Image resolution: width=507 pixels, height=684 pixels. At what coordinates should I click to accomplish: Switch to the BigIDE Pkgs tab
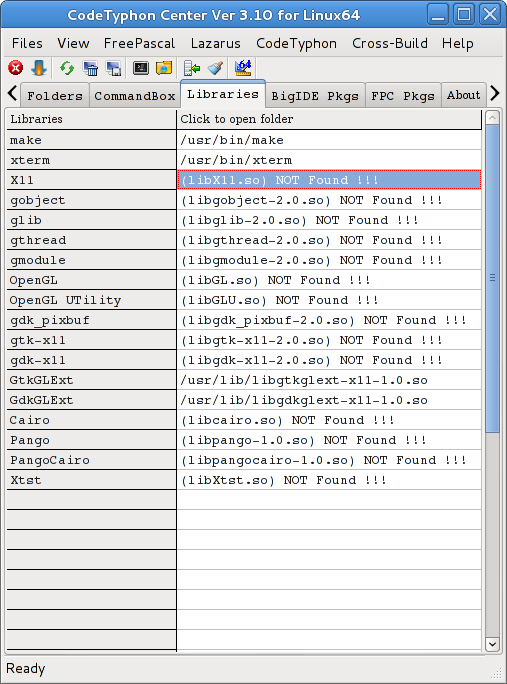[x=315, y=96]
